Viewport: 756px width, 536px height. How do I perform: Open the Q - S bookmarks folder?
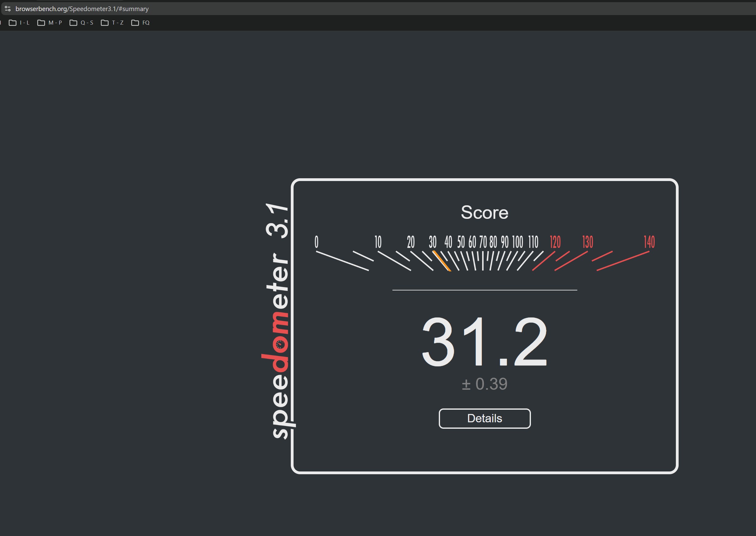pos(82,23)
